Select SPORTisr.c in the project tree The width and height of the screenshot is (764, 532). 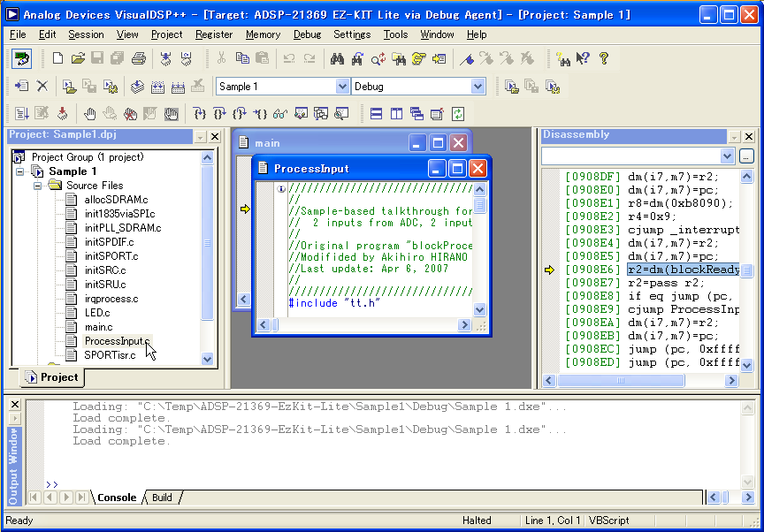[110, 355]
